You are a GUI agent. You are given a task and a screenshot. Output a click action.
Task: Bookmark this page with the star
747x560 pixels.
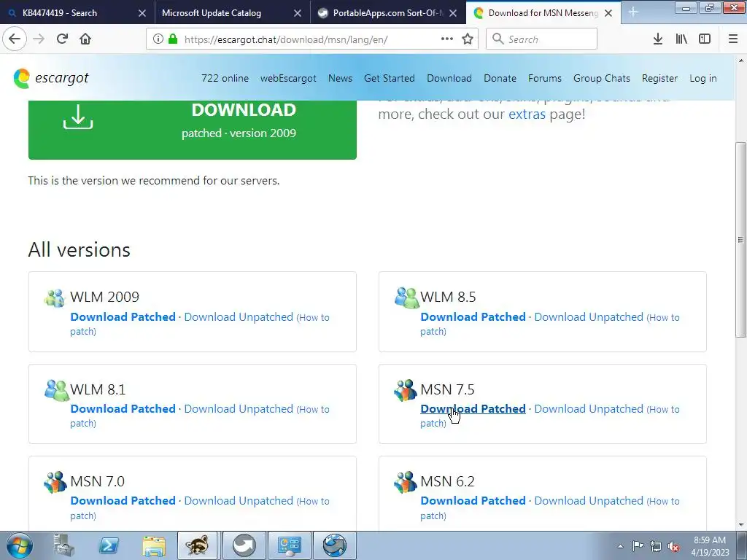tap(468, 39)
